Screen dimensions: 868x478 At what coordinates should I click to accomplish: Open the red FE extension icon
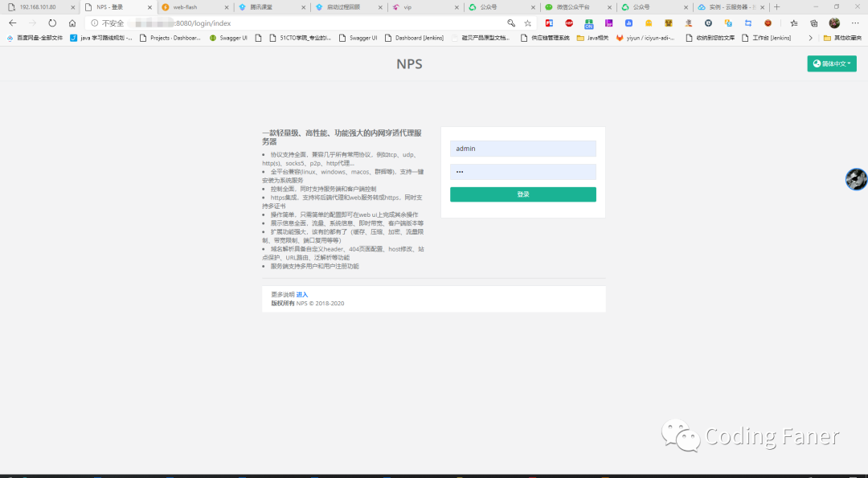549,23
